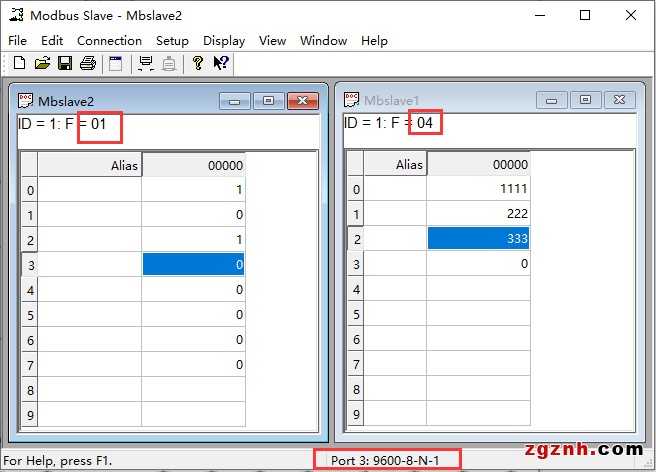Click the 00000 column header in Mbslave1
Image resolution: width=656 pixels, height=472 pixels.
click(x=478, y=165)
